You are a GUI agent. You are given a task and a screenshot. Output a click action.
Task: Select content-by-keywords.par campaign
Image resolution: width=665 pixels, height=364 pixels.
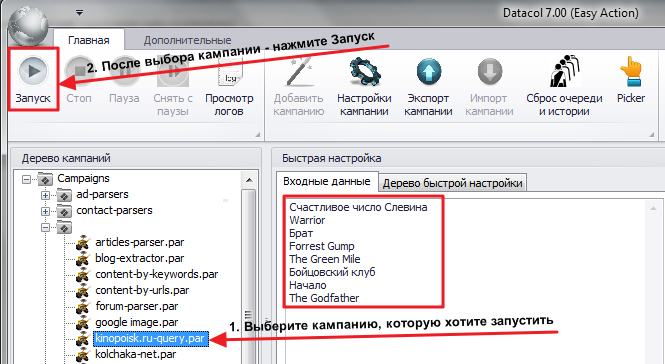click(x=156, y=274)
